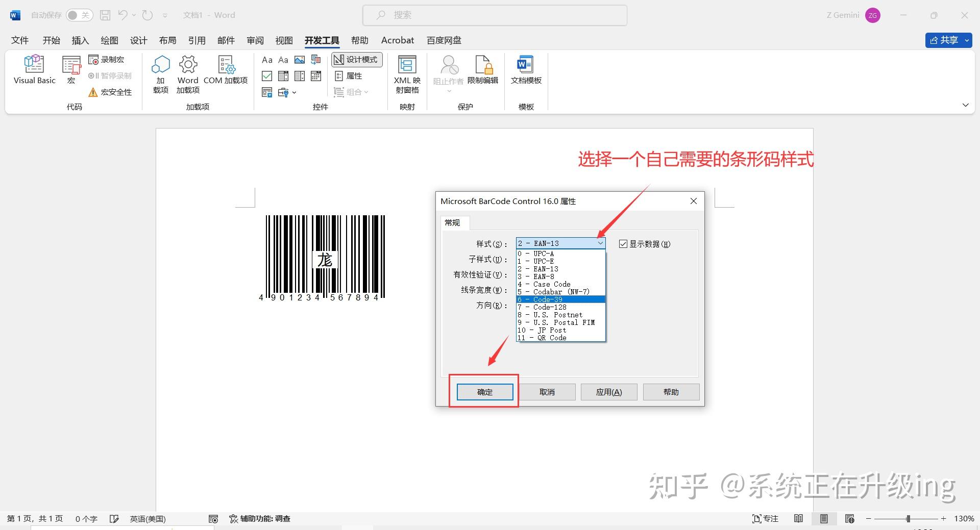Select the 11 - QR Code style option
The width and height of the screenshot is (980, 530).
pos(560,338)
